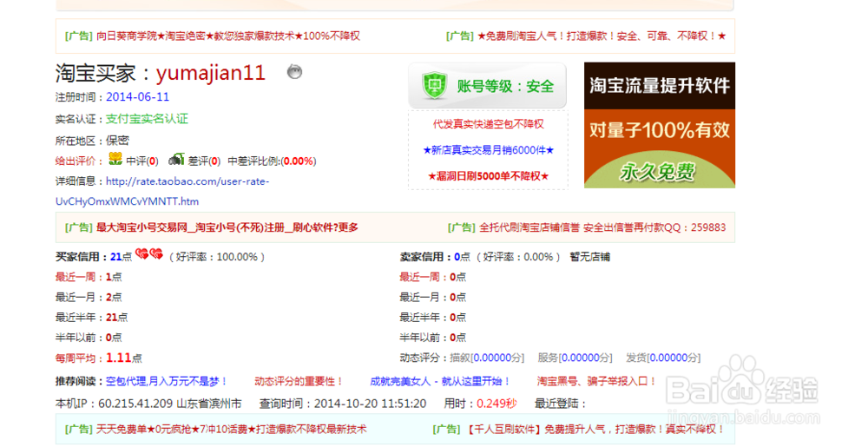
Task: Click the red hearts buyer credit icon
Action: (x=149, y=254)
